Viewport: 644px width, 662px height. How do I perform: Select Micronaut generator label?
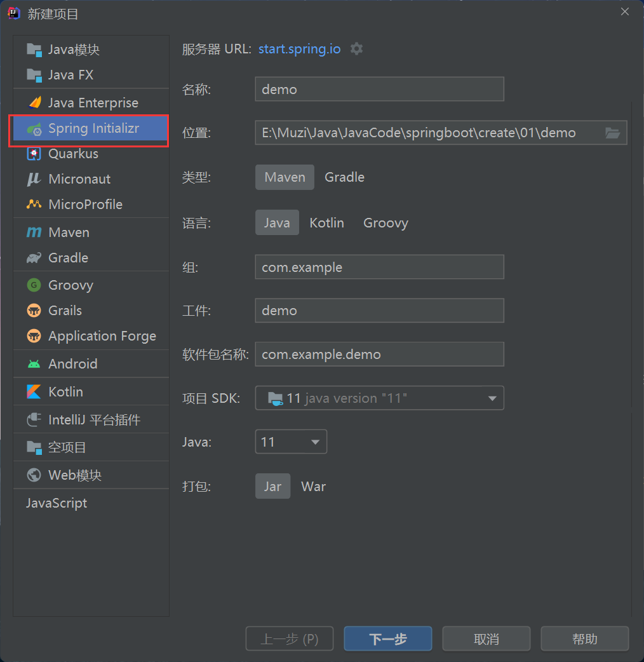79,179
